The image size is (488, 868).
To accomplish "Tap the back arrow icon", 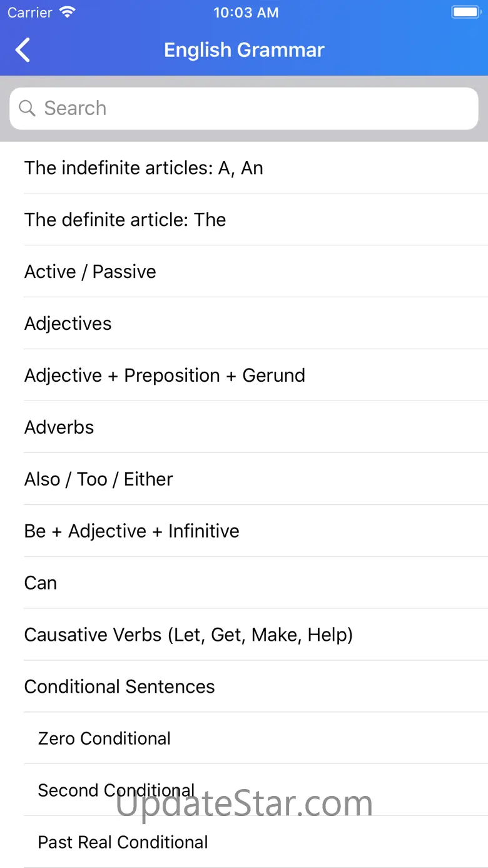I will click(x=23, y=50).
